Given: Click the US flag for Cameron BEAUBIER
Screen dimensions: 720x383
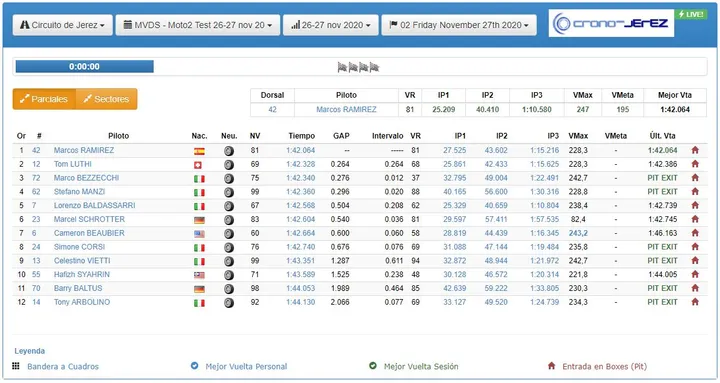Looking at the screenshot, I should coord(199,234).
